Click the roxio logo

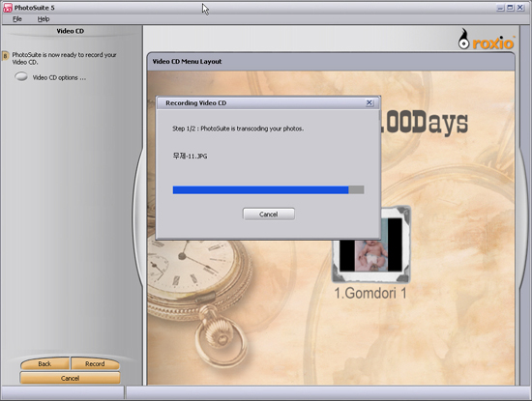coord(486,40)
